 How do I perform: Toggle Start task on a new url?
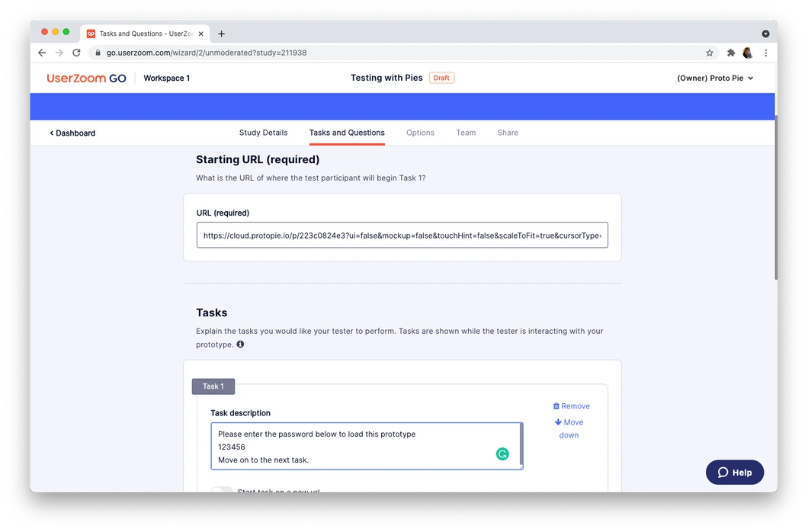[222, 489]
